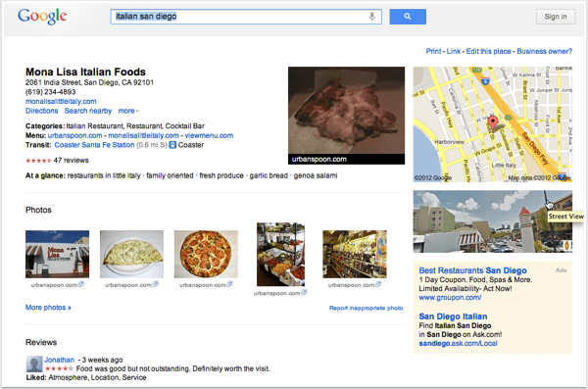The image size is (588, 389).
Task: Click the 'Best Restaurants San Diego' ad
Action: coord(472,270)
